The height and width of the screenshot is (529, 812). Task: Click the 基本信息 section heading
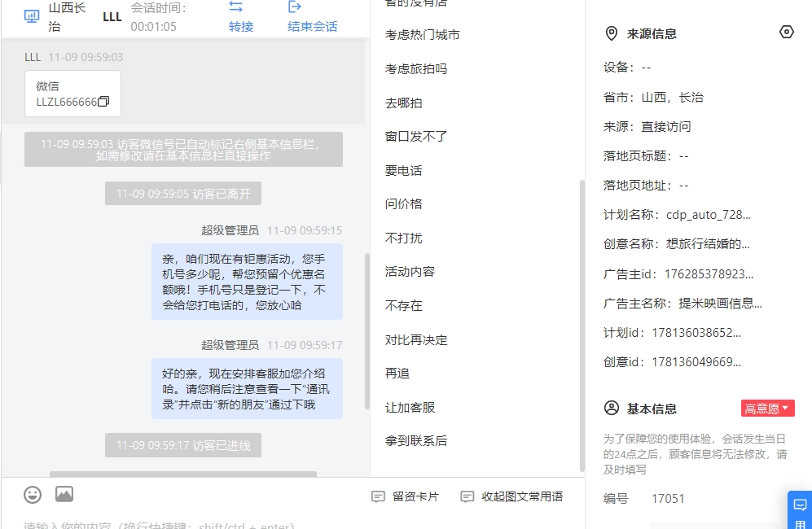click(652, 409)
